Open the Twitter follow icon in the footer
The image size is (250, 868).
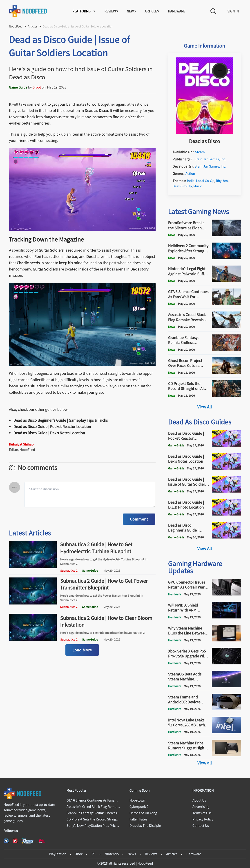[6, 841]
